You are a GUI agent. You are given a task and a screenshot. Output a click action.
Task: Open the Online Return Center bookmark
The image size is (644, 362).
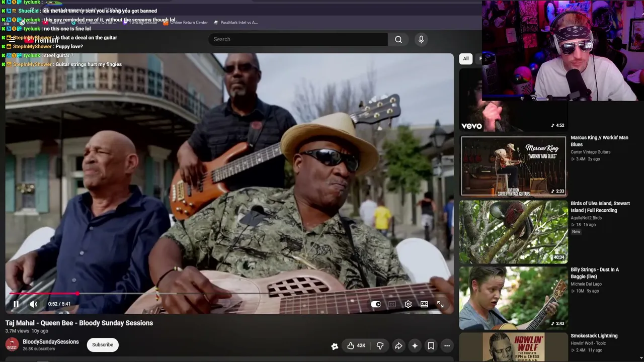coord(185,23)
